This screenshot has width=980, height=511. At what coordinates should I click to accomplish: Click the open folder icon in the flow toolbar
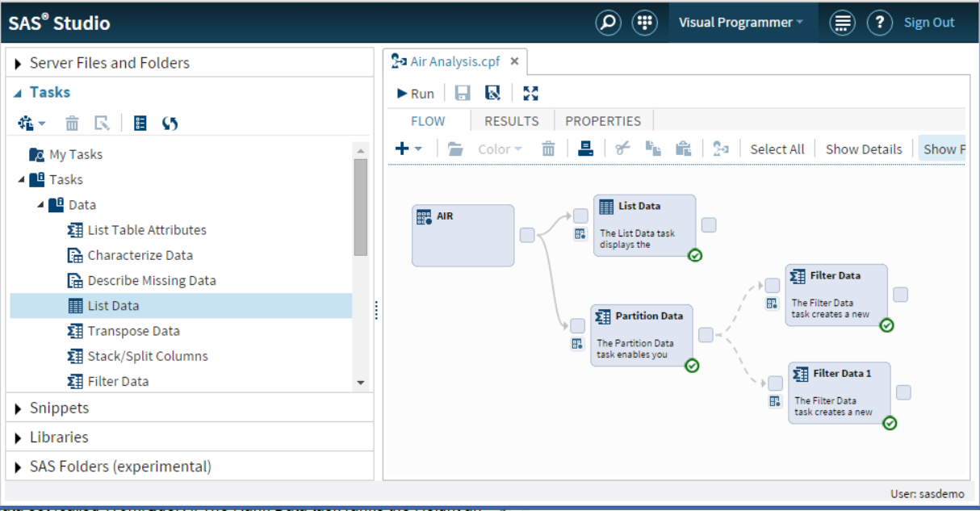click(456, 149)
